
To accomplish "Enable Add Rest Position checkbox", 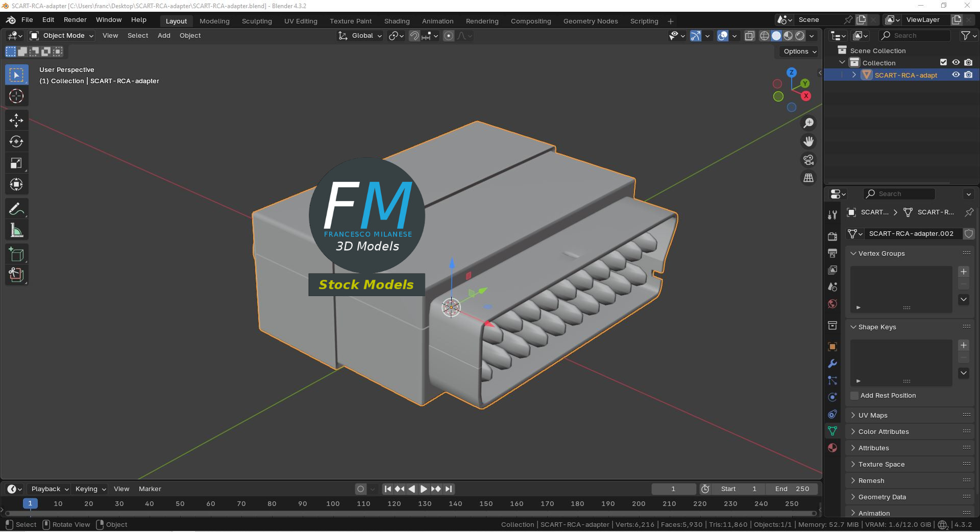I will pyautogui.click(x=854, y=396).
